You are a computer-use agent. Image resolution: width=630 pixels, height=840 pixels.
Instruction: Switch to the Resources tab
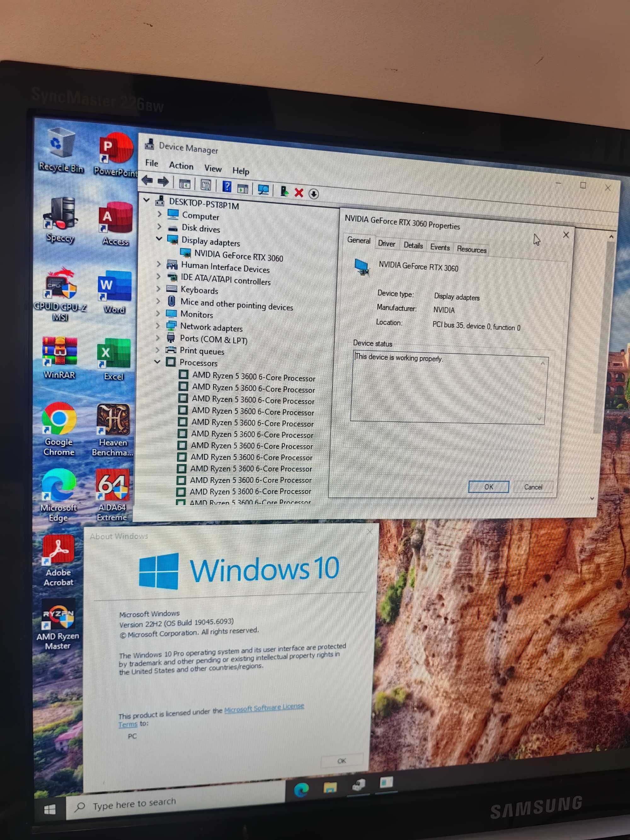point(471,249)
